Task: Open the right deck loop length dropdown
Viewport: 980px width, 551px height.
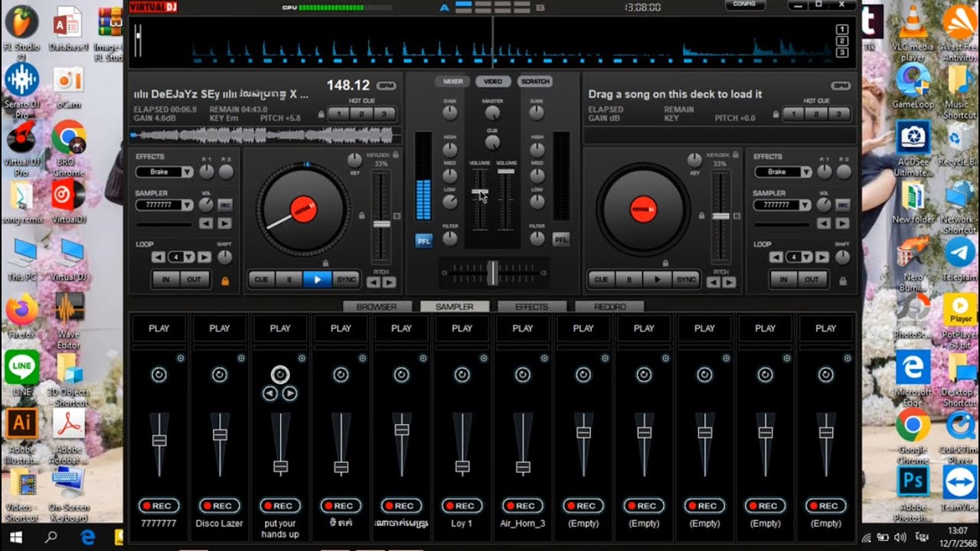Action: click(801, 257)
